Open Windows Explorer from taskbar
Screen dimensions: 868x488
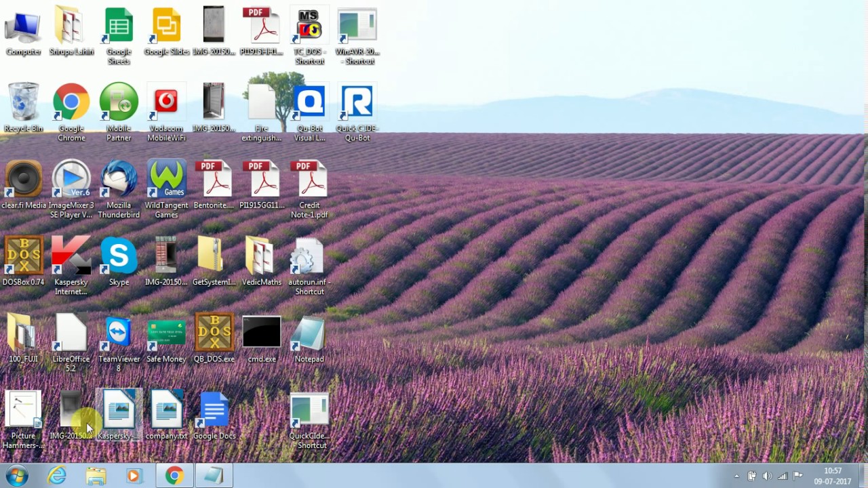coord(96,476)
